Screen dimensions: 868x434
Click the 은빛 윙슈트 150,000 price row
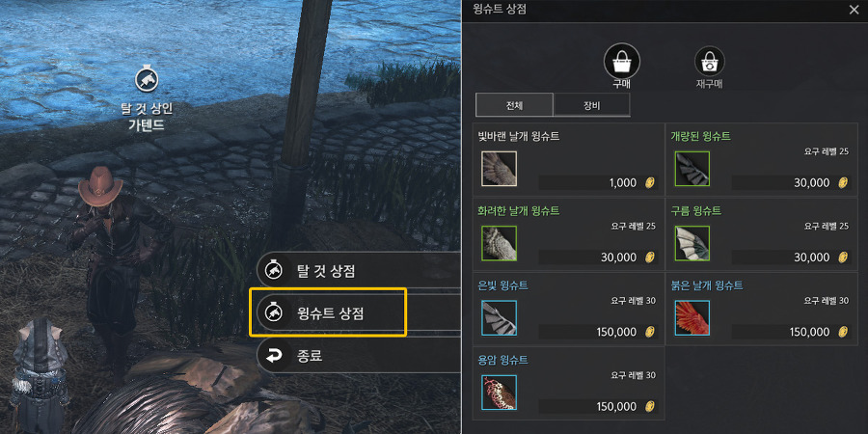pos(598,332)
